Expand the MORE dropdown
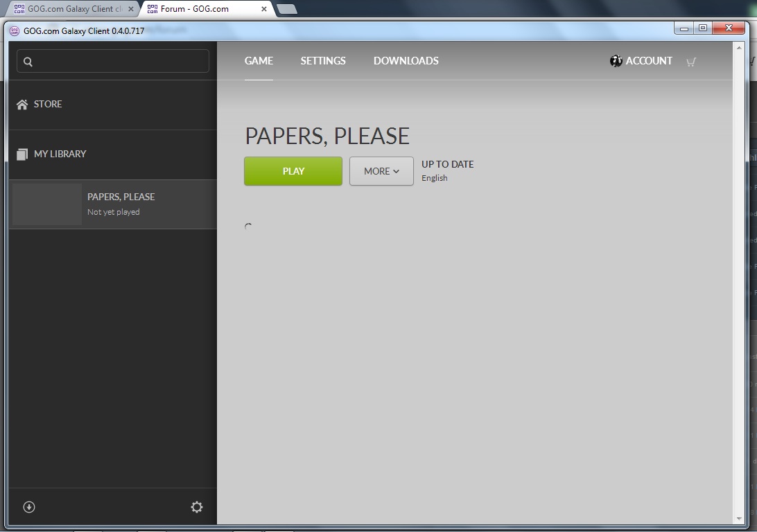This screenshot has width=757, height=532. click(x=381, y=170)
